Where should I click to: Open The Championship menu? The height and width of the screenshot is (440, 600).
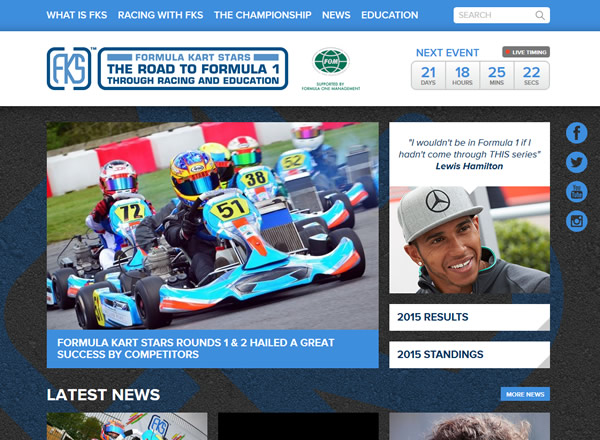pos(262,15)
